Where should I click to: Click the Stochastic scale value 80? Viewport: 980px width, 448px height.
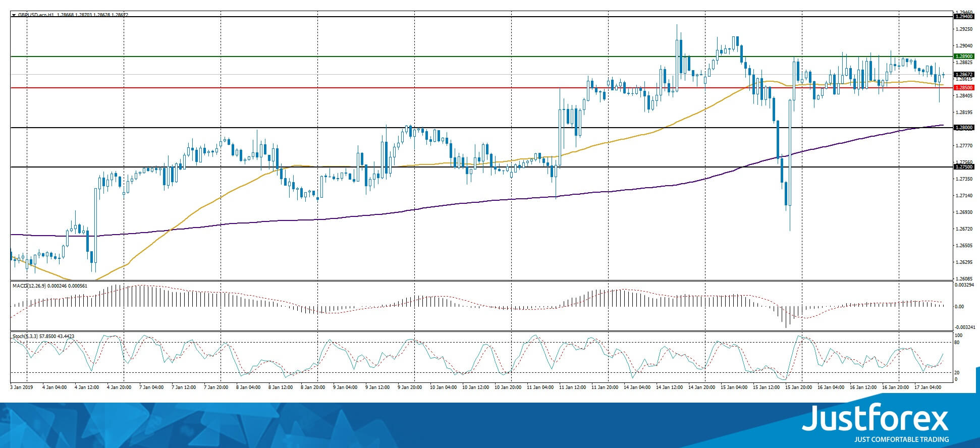click(x=957, y=343)
